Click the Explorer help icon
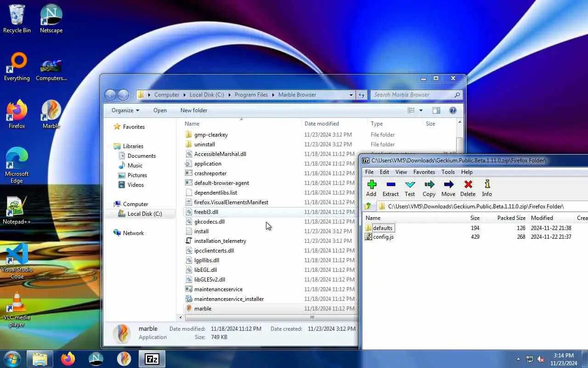 453,110
